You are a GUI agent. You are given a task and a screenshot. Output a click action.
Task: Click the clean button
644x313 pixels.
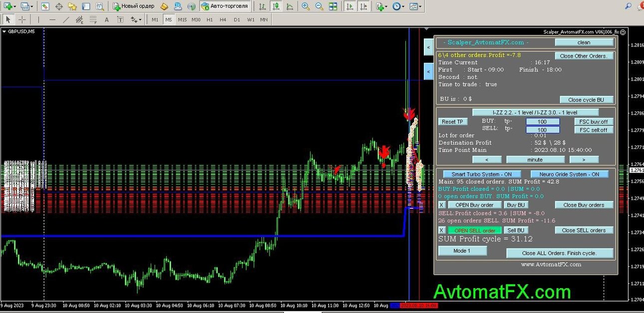pyautogui.click(x=584, y=42)
